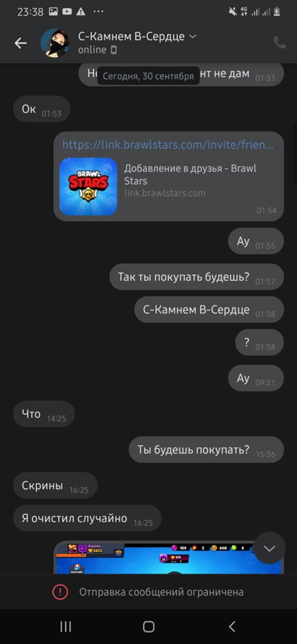Tap the 'Скрины' message bubble
The width and height of the screenshot is (297, 644).
tap(55, 485)
